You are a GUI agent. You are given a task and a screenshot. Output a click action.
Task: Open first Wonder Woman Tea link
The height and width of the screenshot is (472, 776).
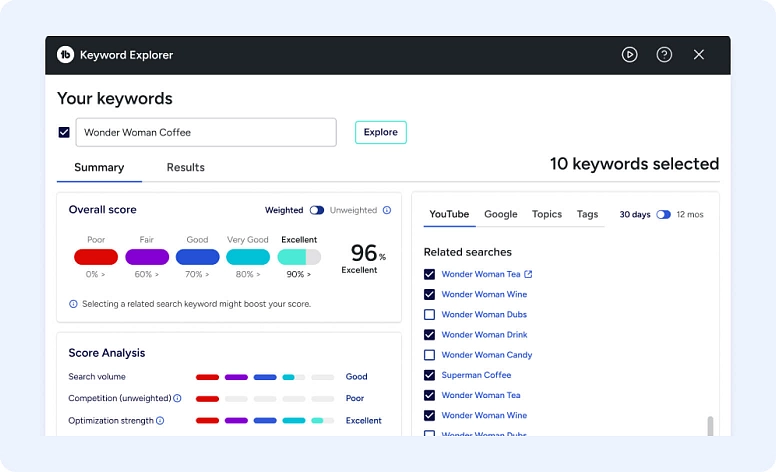tap(481, 274)
